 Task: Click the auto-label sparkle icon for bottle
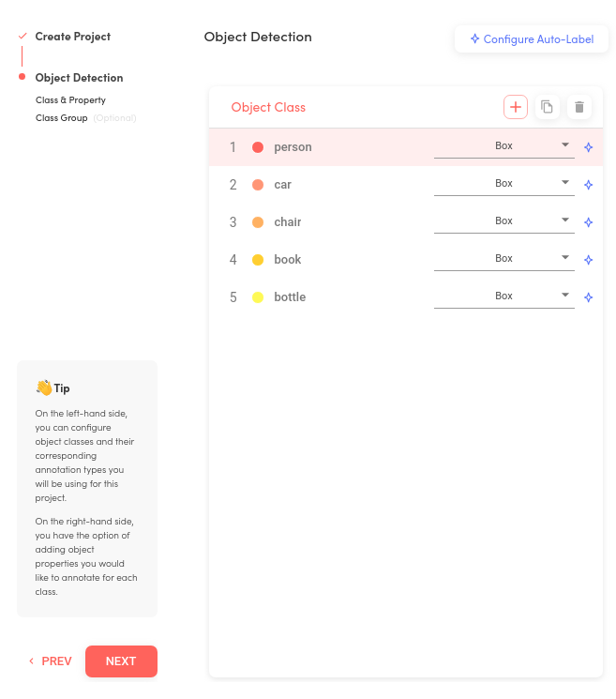tap(589, 296)
